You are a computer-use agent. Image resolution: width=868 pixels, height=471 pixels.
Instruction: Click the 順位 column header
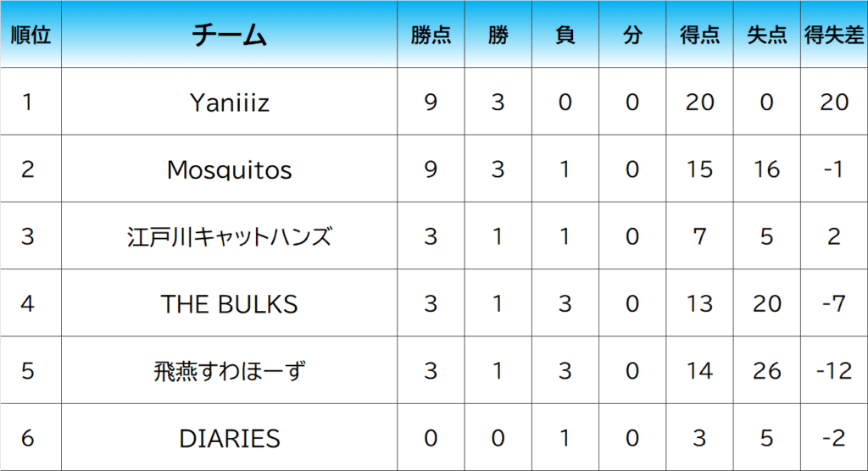pyautogui.click(x=31, y=35)
